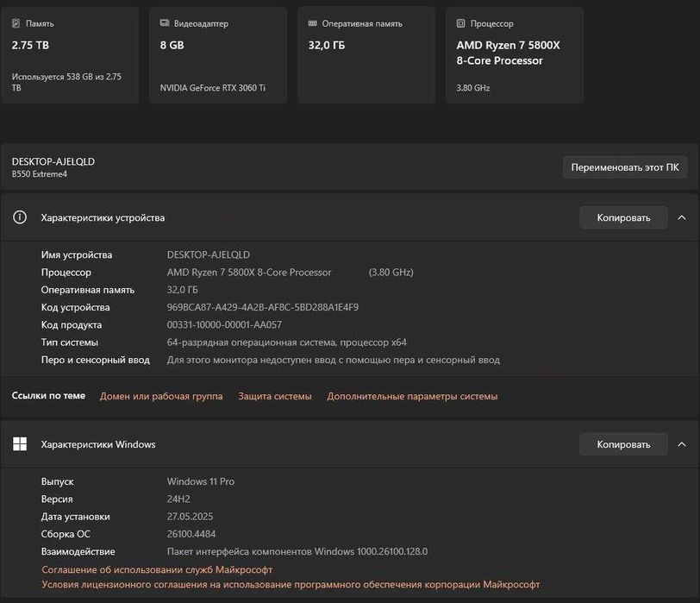Screen dimensions: 700x603
Task: Click the processor icon on Процессор card
Action: 461,24
